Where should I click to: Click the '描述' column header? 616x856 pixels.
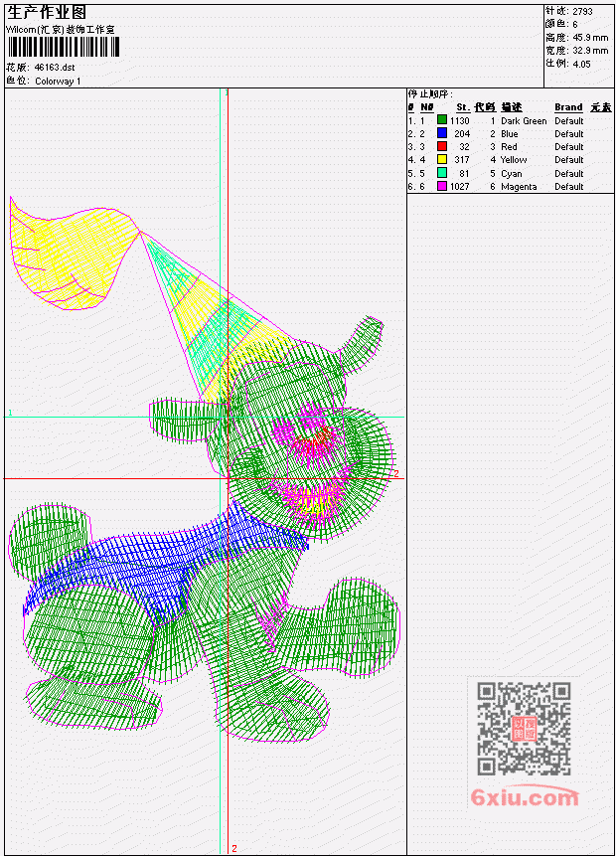pos(512,107)
